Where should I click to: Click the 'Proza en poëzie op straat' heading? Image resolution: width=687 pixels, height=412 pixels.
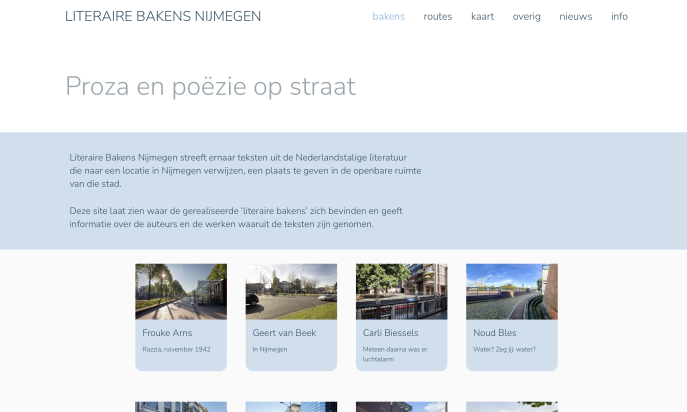tap(210, 86)
